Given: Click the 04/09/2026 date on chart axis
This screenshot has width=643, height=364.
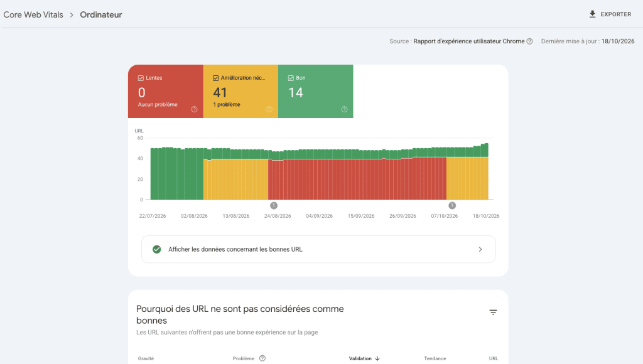Looking at the screenshot, I should [320, 216].
